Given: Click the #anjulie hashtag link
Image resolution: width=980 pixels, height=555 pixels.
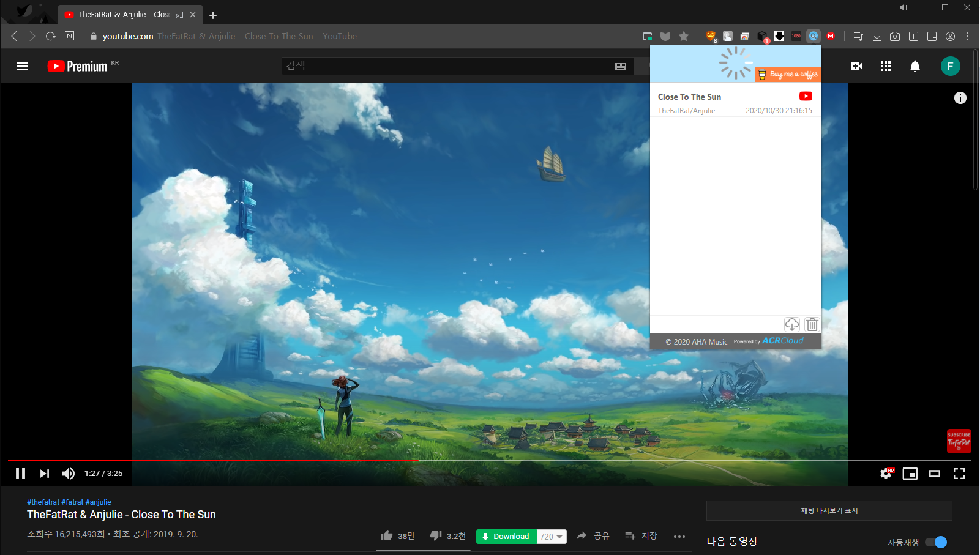Looking at the screenshot, I should click(99, 502).
